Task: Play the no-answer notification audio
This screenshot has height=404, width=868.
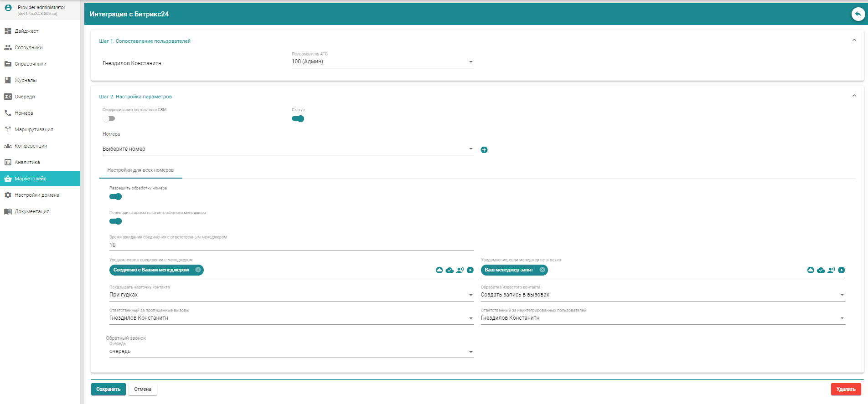Action: (842, 270)
